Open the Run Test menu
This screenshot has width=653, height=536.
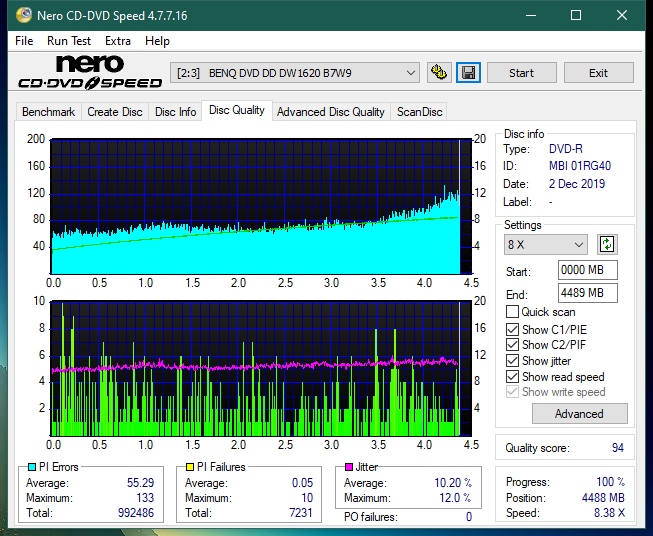(x=69, y=41)
